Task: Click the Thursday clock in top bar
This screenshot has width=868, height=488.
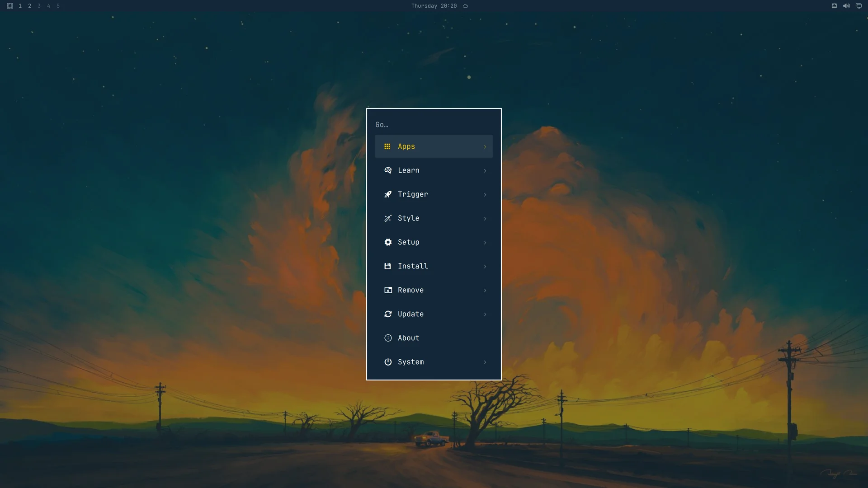Action: point(434,6)
